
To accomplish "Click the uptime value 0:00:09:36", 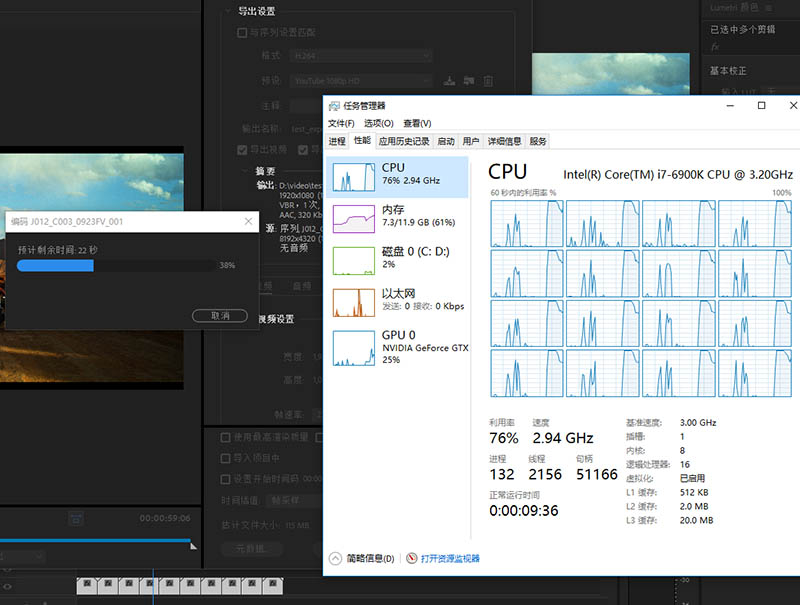I will [523, 511].
